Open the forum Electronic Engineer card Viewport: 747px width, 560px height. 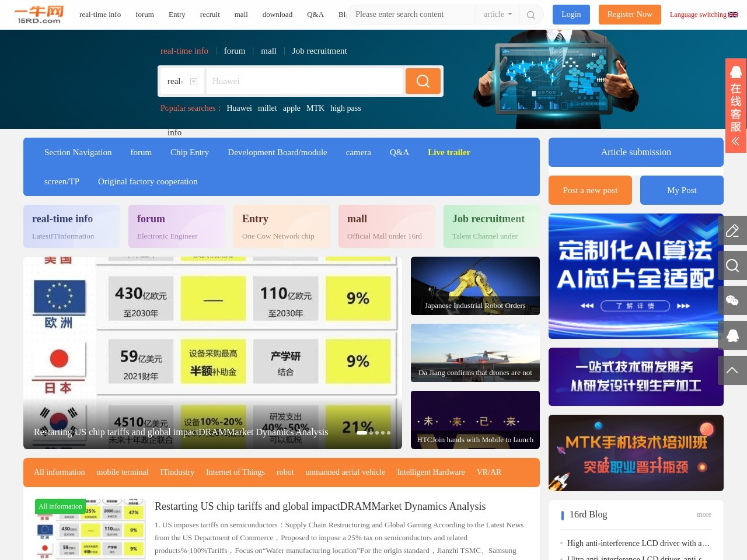(177, 226)
